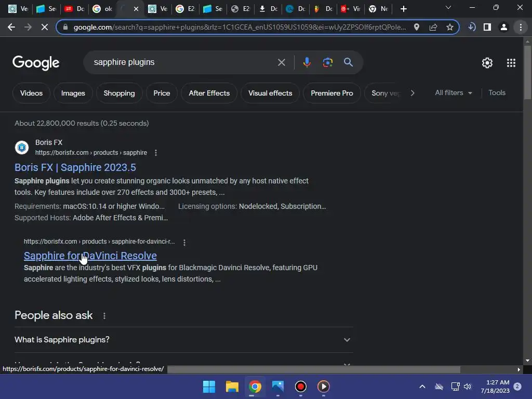Expand the All filters dropdown
The width and height of the screenshot is (532, 399).
453,92
